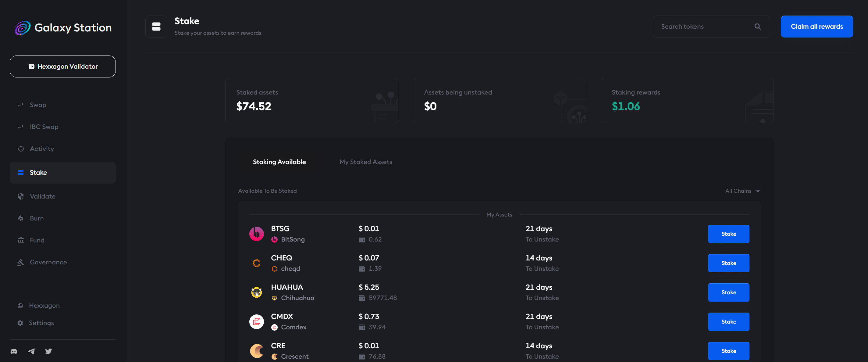Click the HUAHUA Chihuahua token icon
Screen dimensions: 868x362
pos(256,292)
